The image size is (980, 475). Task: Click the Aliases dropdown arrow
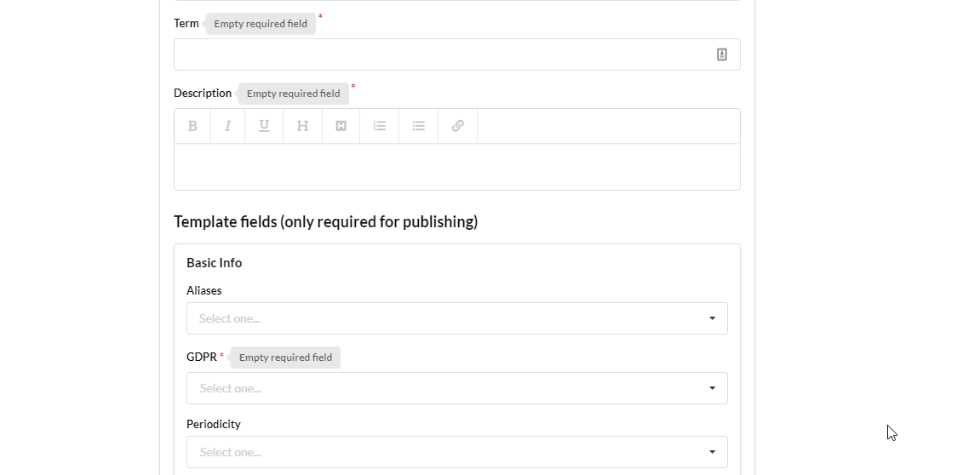[712, 318]
